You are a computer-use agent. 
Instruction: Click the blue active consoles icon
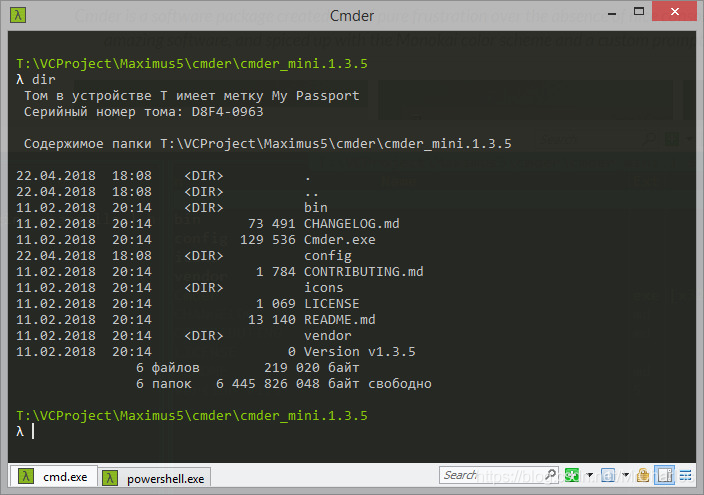608,475
